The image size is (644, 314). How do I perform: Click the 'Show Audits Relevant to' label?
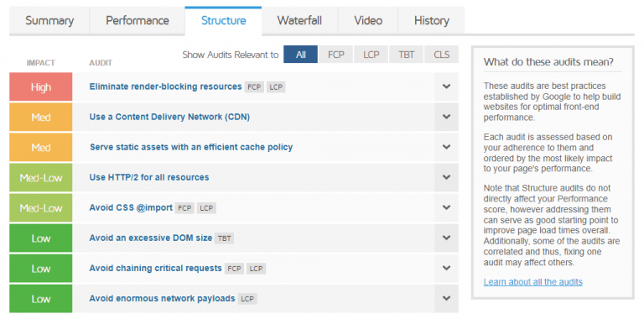231,55
